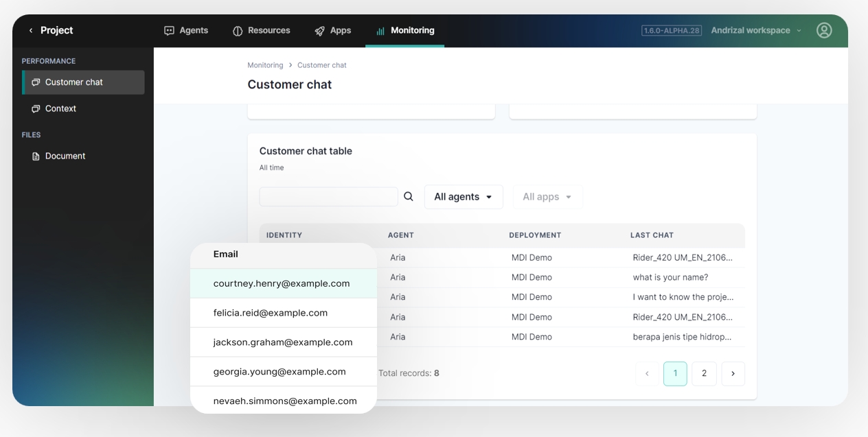Open the Context sidebar item
Viewport: 868px width, 437px height.
(x=60, y=108)
